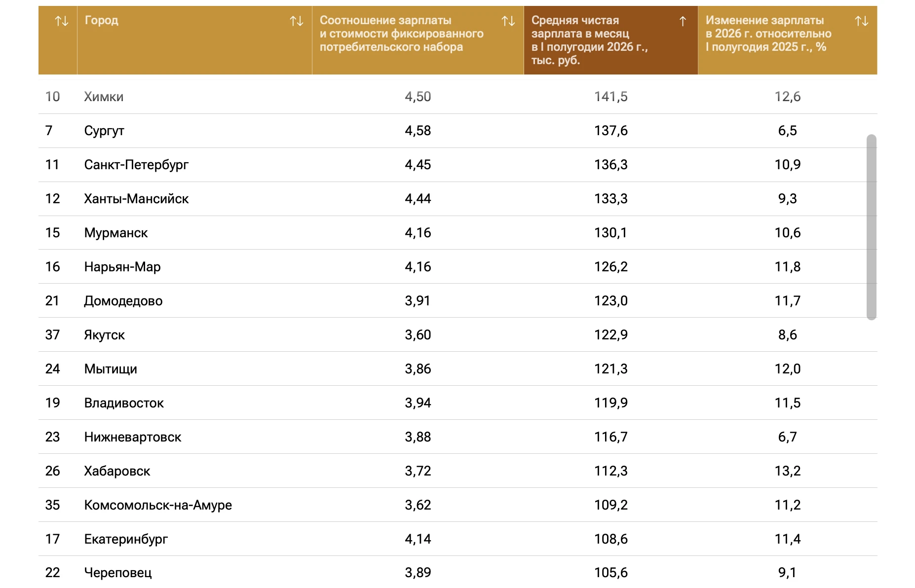The height and width of the screenshot is (588, 915).
Task: Click the Изменение зарплаты header label
Action: tap(768, 34)
